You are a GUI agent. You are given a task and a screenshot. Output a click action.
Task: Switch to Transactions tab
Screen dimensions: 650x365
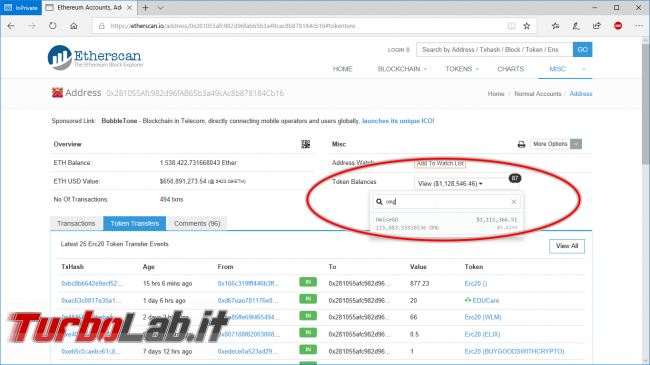tap(76, 223)
